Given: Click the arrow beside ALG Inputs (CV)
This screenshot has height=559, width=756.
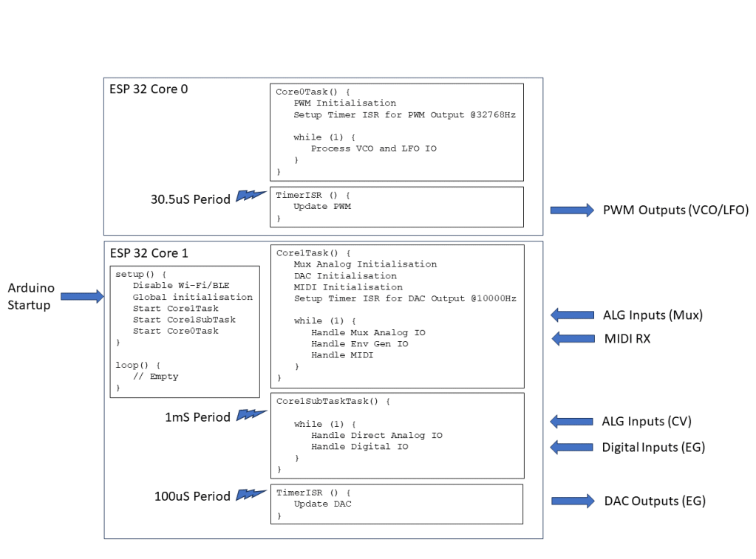Looking at the screenshot, I should point(572,422).
